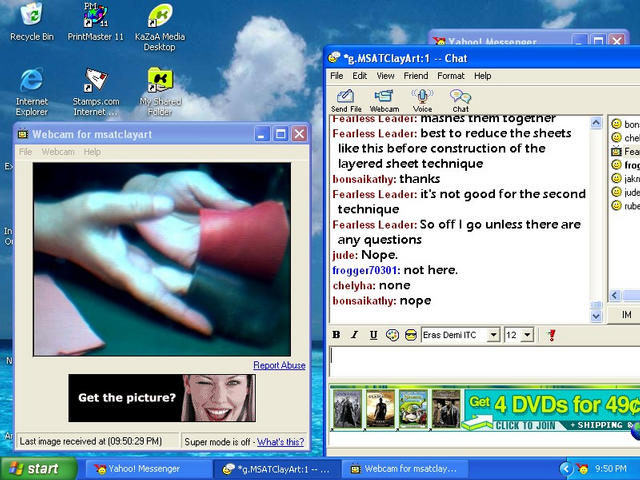Switch to g.MSATClayArt:1 taskbar button
This screenshot has height=480, width=640.
[278, 469]
